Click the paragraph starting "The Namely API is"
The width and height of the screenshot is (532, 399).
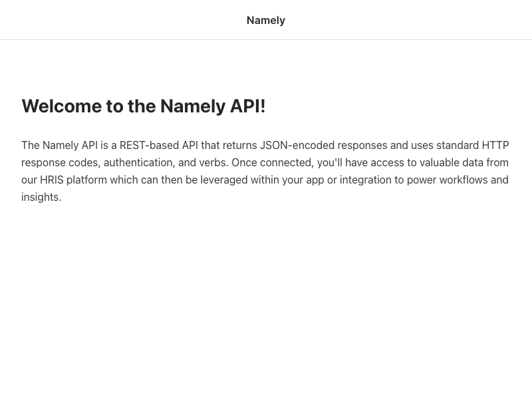(x=265, y=171)
